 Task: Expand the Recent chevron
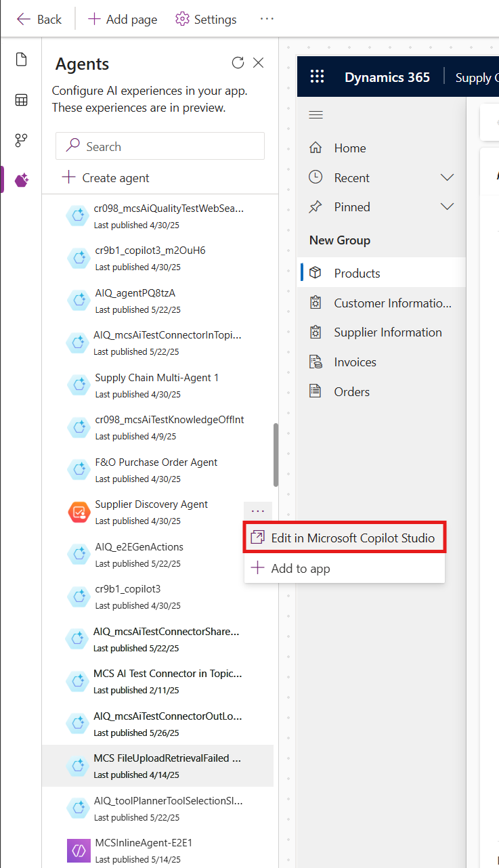(x=447, y=177)
